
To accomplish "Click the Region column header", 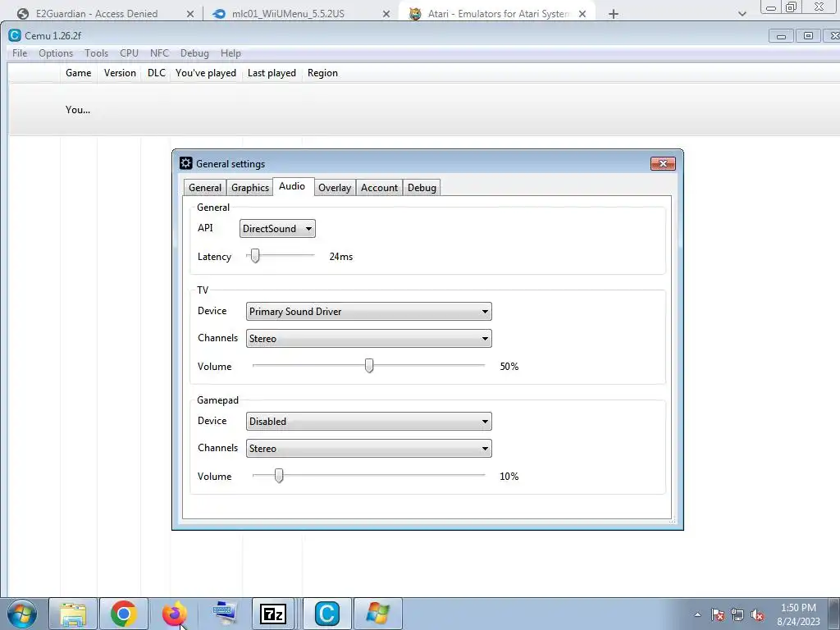I will [322, 73].
